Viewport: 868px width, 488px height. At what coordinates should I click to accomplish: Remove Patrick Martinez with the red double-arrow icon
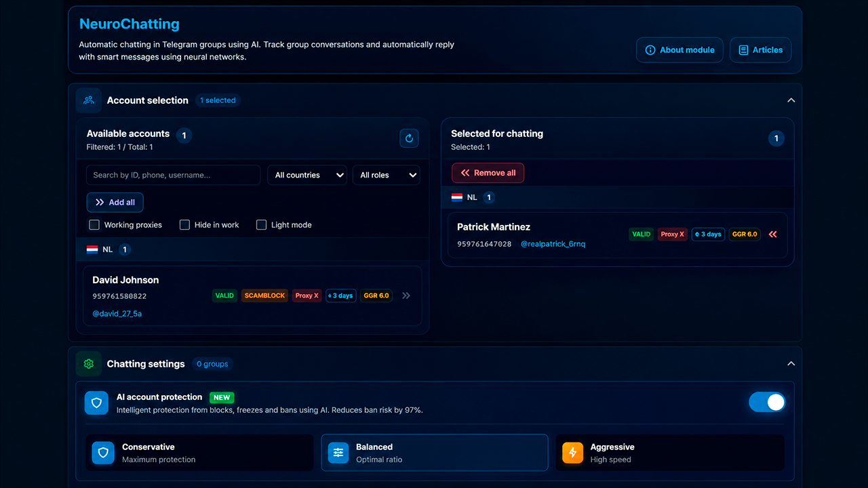[772, 235]
